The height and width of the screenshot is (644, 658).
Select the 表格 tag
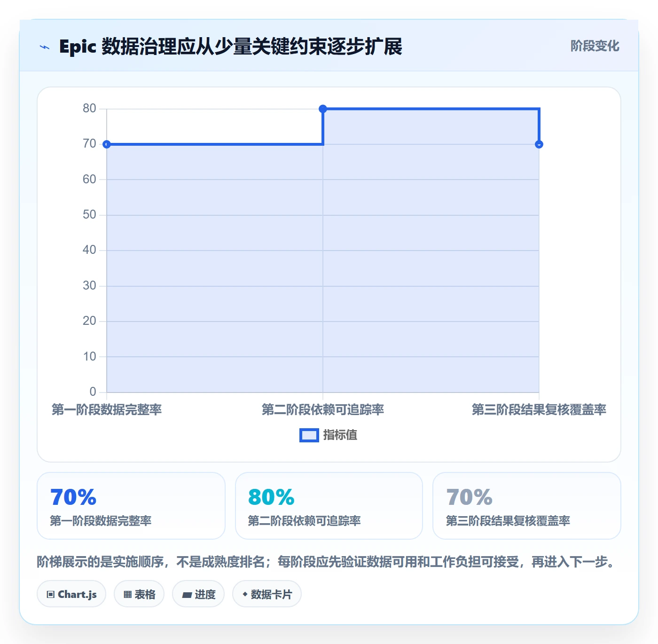(139, 594)
